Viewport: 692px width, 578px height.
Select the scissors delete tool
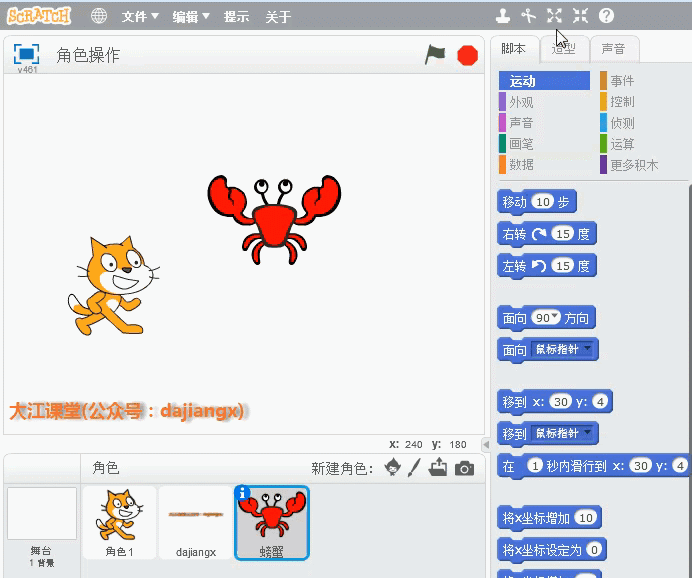[x=529, y=16]
